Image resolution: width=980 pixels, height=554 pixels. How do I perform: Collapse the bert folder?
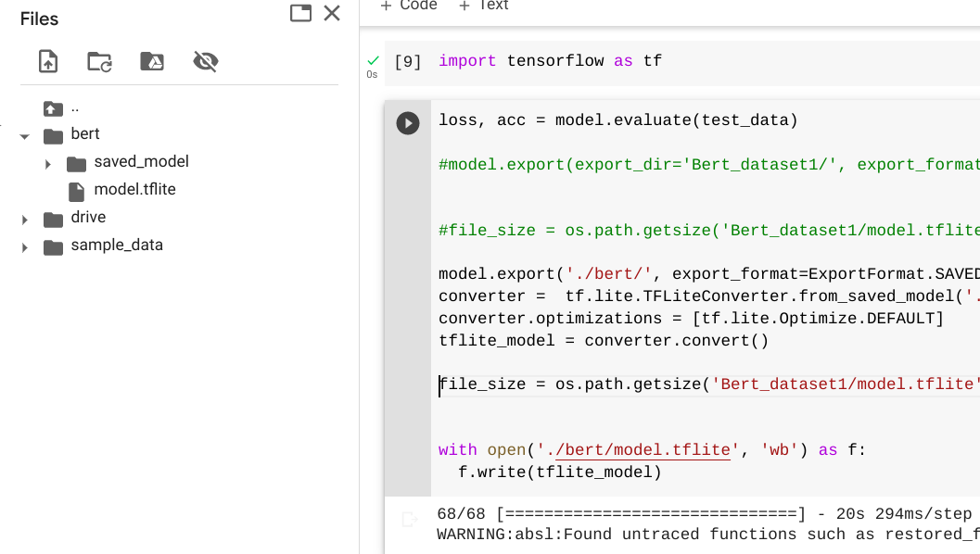(25, 133)
